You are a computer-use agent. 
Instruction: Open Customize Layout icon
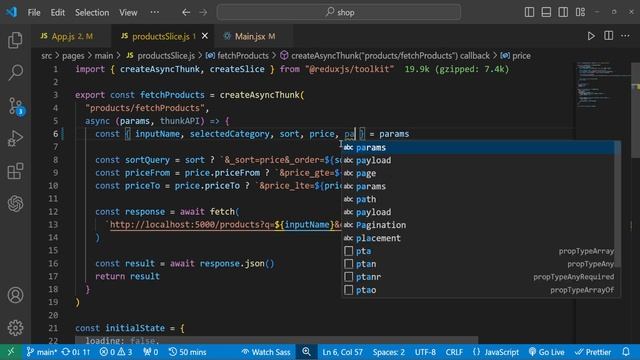(580, 12)
